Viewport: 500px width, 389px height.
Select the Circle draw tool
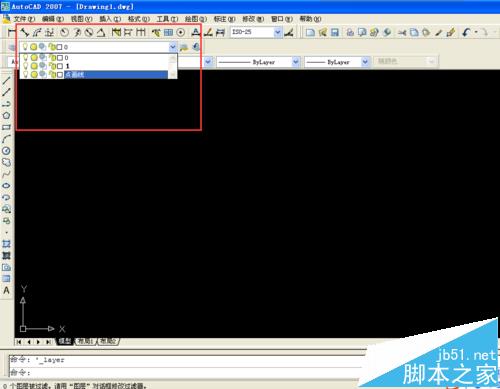6,151
